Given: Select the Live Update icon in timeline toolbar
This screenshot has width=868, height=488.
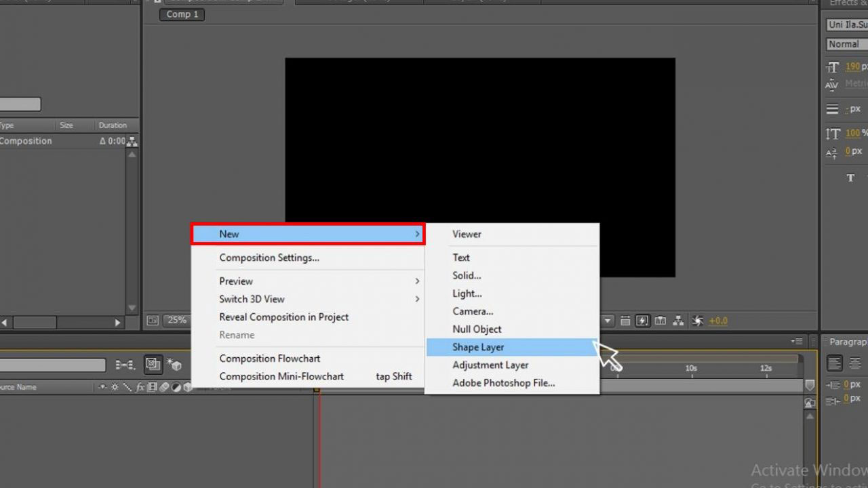Looking at the screenshot, I should pyautogui.click(x=153, y=365).
